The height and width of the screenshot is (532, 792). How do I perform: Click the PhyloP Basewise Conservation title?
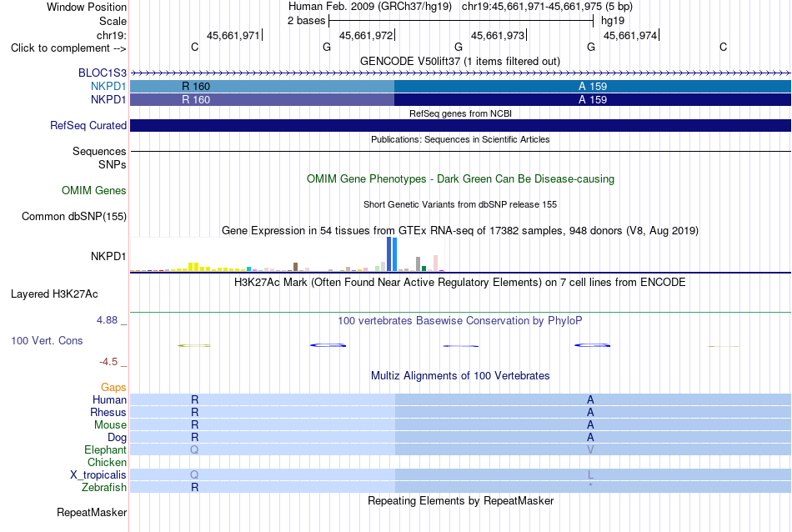[460, 320]
